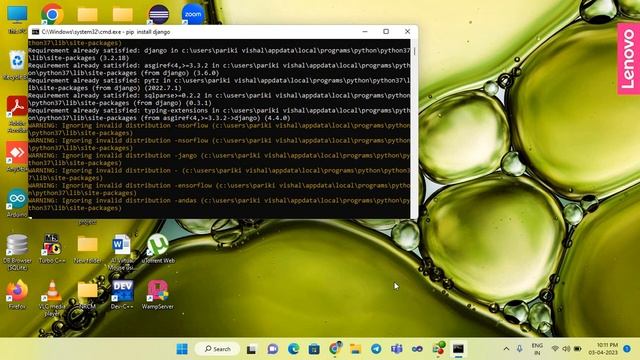Open the WampServer desktop shortcut
This screenshot has width=640, height=360.
coord(158,295)
